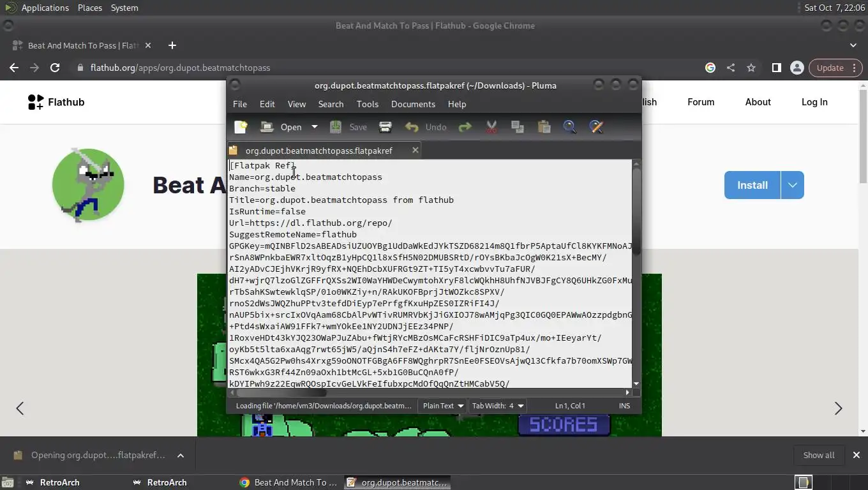
Task: Click the Flathub logo link
Action: 56,102
